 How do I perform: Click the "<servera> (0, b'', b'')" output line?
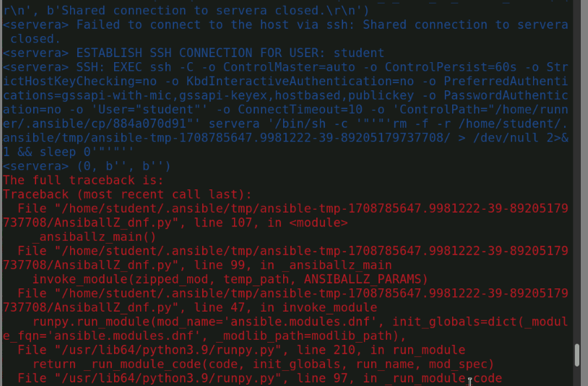pos(85,166)
